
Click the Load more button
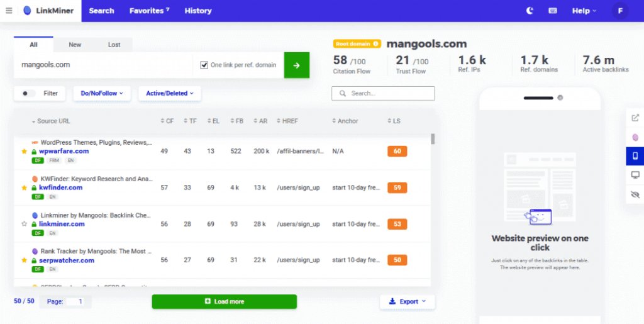tap(224, 301)
